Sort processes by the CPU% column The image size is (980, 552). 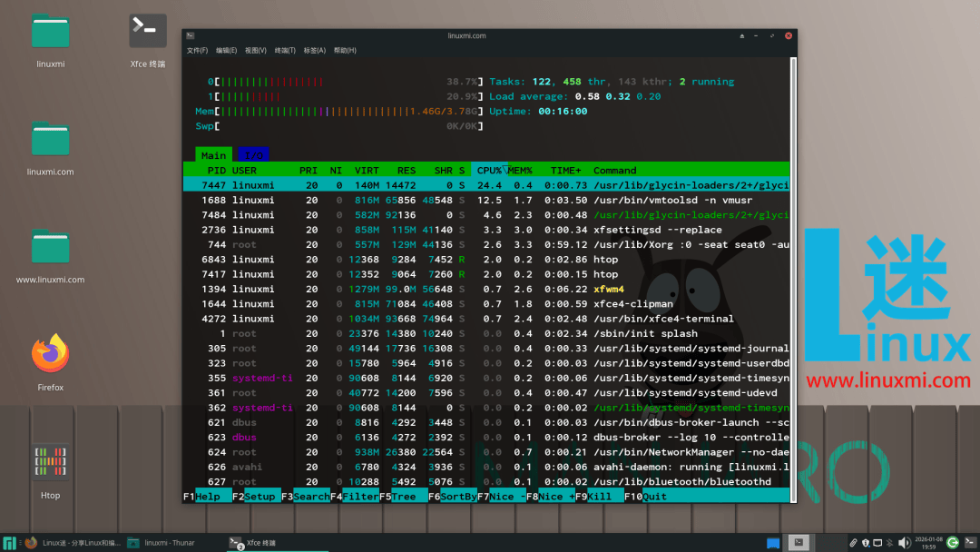489,170
